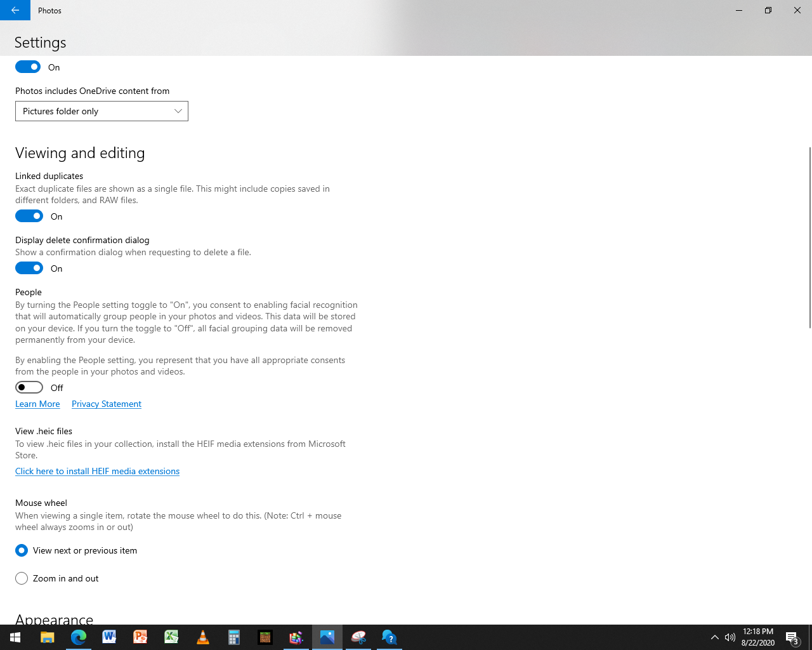This screenshot has width=812, height=650.
Task: Turn off the OneDrive content toggle
Action: coord(28,67)
